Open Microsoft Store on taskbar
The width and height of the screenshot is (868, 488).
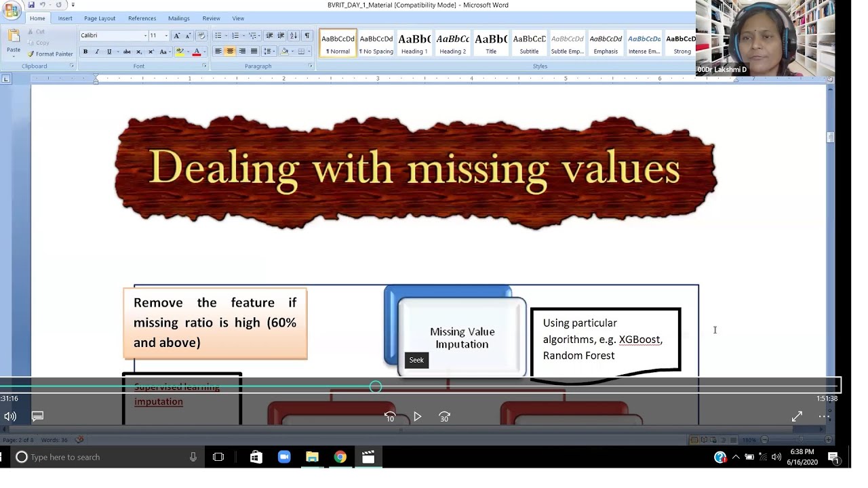coord(256,457)
